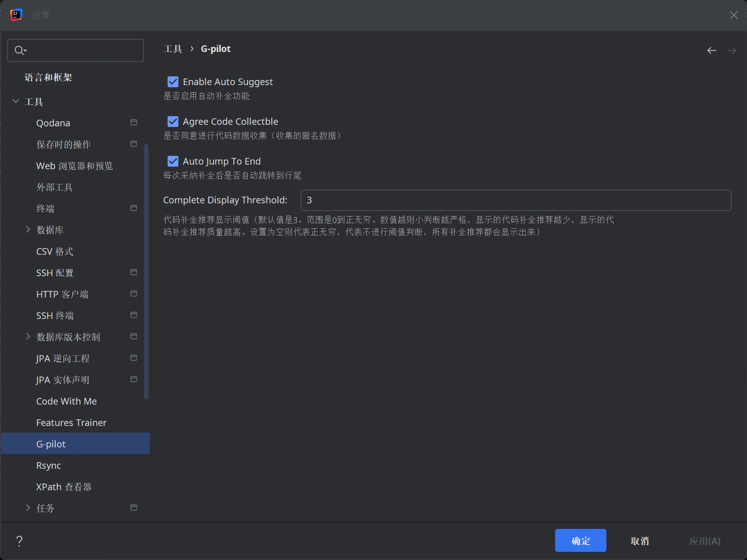
Task: Toggle Enable Auto Suggest checkbox
Action: tap(173, 82)
